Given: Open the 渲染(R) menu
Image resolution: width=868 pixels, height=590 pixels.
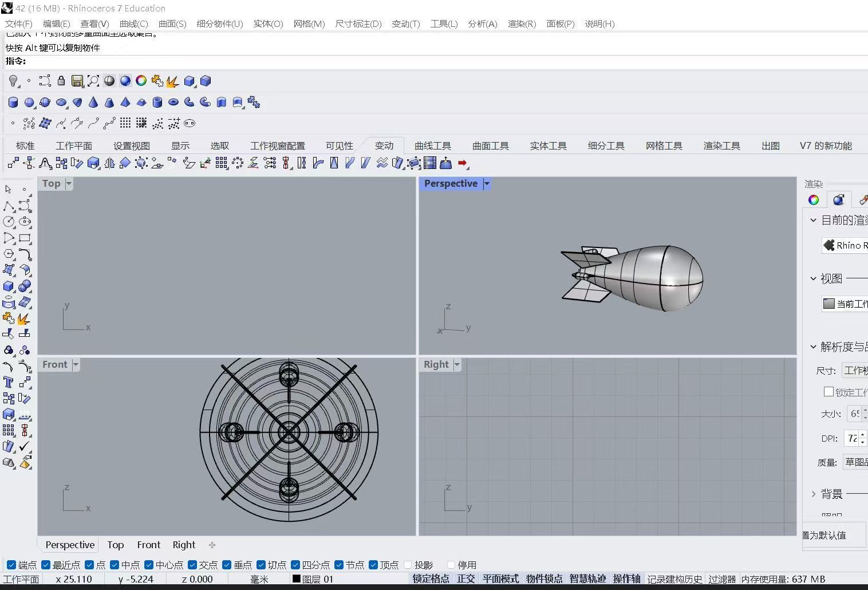Looking at the screenshot, I should point(522,23).
